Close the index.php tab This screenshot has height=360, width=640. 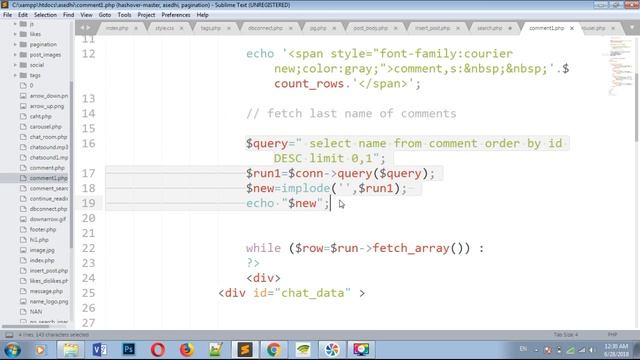[136, 28]
